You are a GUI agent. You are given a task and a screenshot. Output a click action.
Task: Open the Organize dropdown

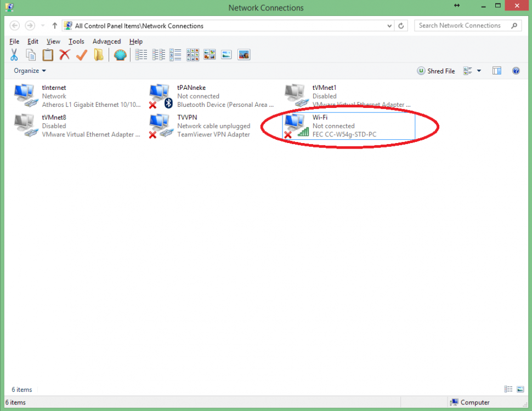click(x=30, y=71)
